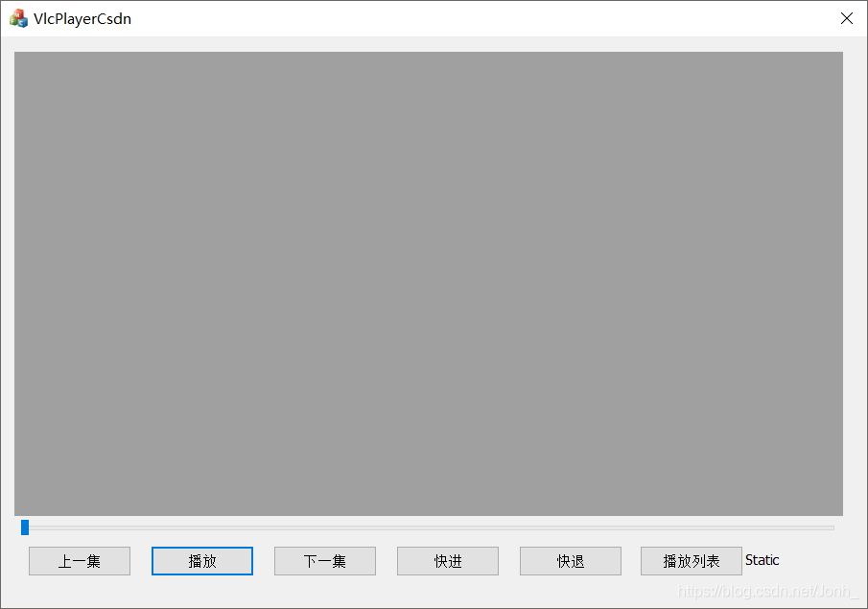This screenshot has height=609, width=868.
Task: Rewind using the 快退 button
Action: click(x=570, y=561)
